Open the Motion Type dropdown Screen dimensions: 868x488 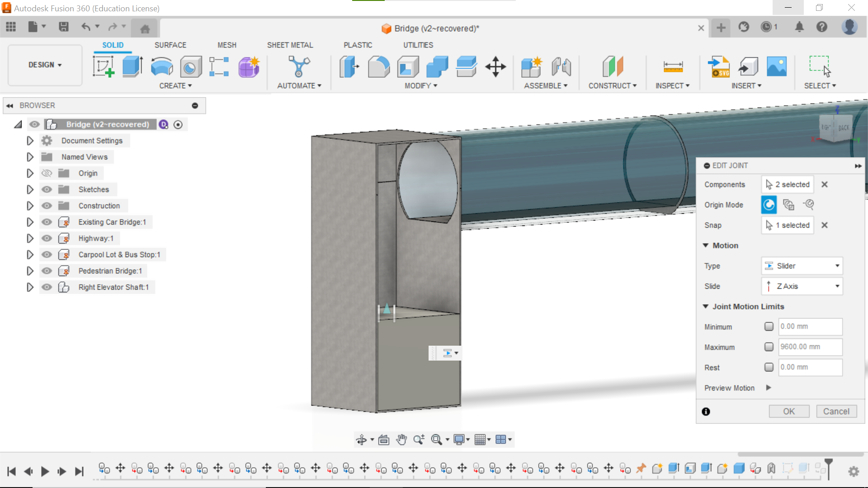(x=802, y=266)
